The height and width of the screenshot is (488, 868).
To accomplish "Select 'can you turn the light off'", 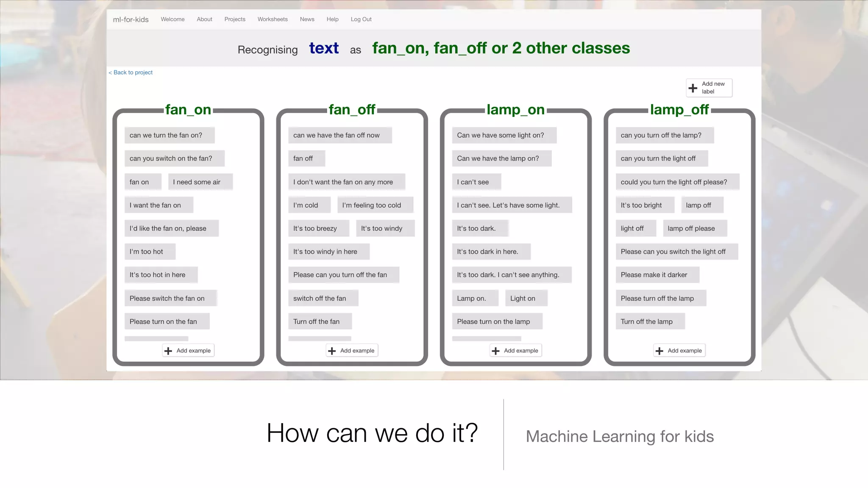I will click(662, 158).
